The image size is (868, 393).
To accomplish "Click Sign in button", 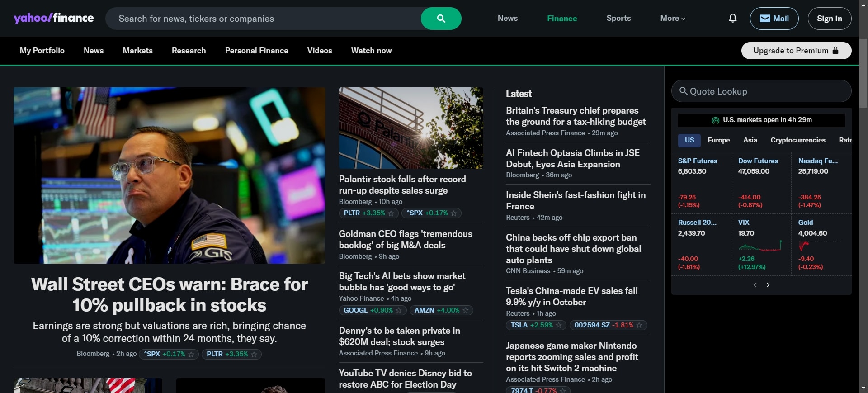I will (829, 19).
